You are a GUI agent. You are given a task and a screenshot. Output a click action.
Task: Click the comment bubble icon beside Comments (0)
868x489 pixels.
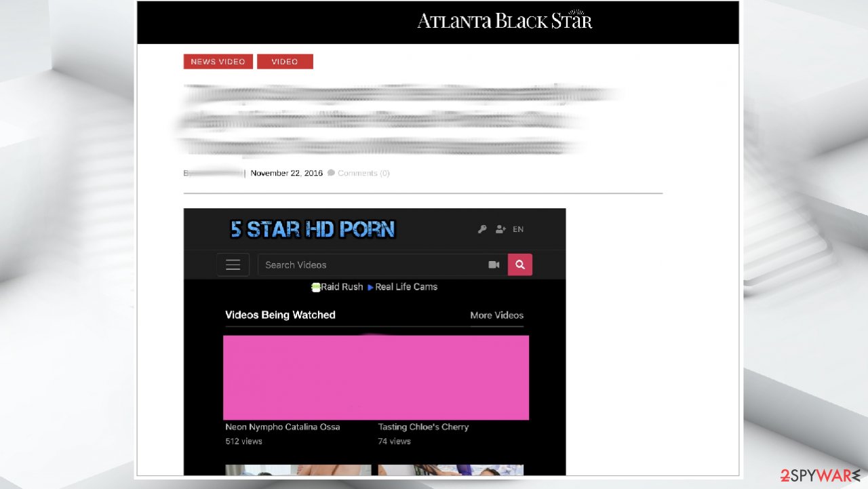coord(331,173)
